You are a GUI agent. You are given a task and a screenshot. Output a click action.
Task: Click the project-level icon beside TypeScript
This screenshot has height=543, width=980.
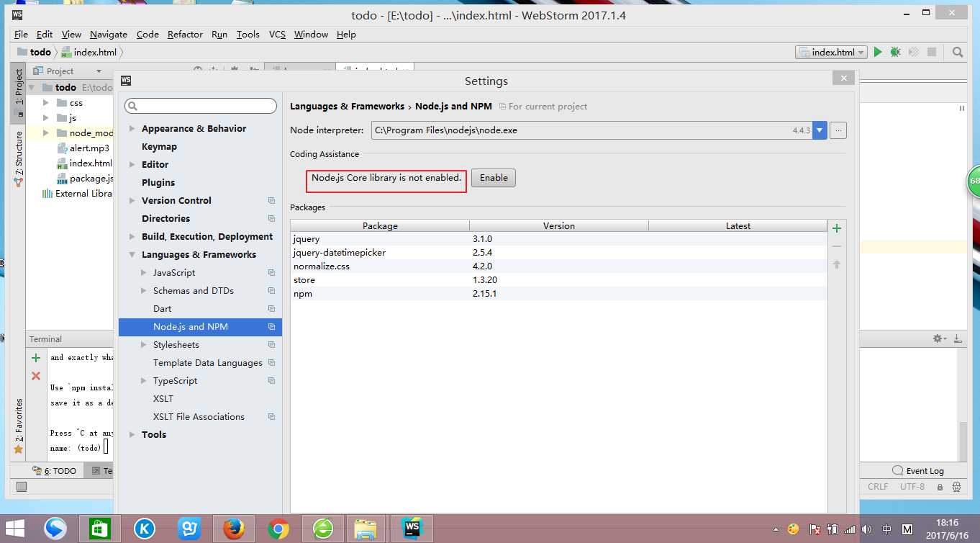pyautogui.click(x=271, y=381)
